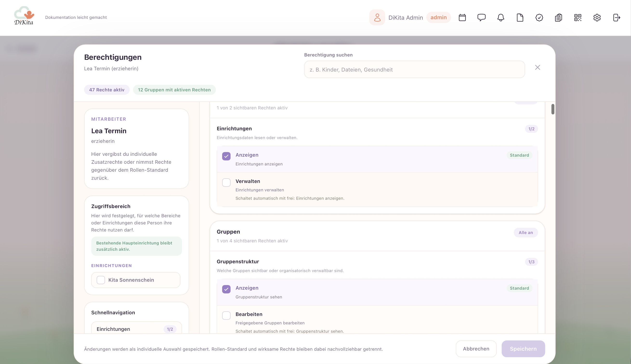Click the admin role badge
The height and width of the screenshot is (364, 631).
(438, 18)
